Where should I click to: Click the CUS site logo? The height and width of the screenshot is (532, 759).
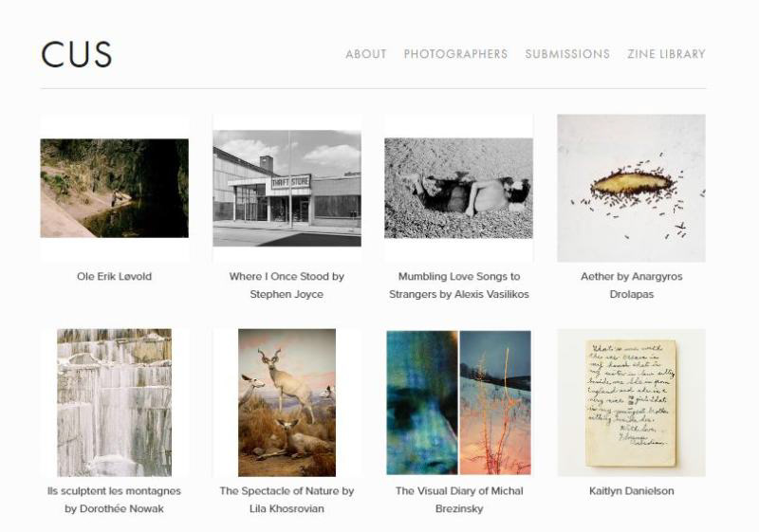pos(77,54)
